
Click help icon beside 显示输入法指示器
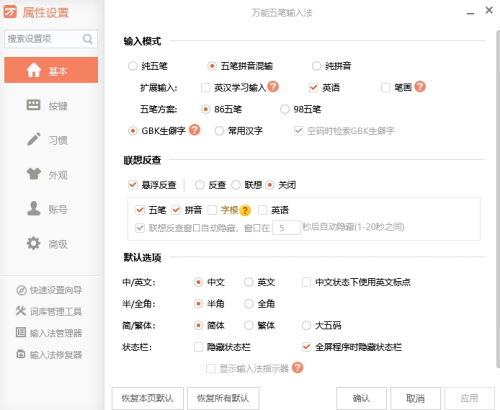[297, 368]
